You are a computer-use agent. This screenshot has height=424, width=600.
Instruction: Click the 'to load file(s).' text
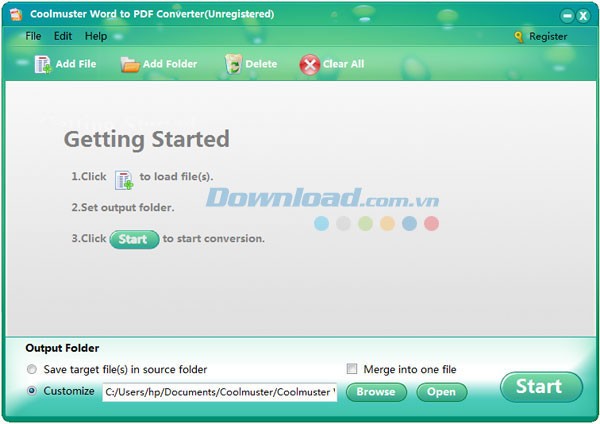[x=176, y=176]
